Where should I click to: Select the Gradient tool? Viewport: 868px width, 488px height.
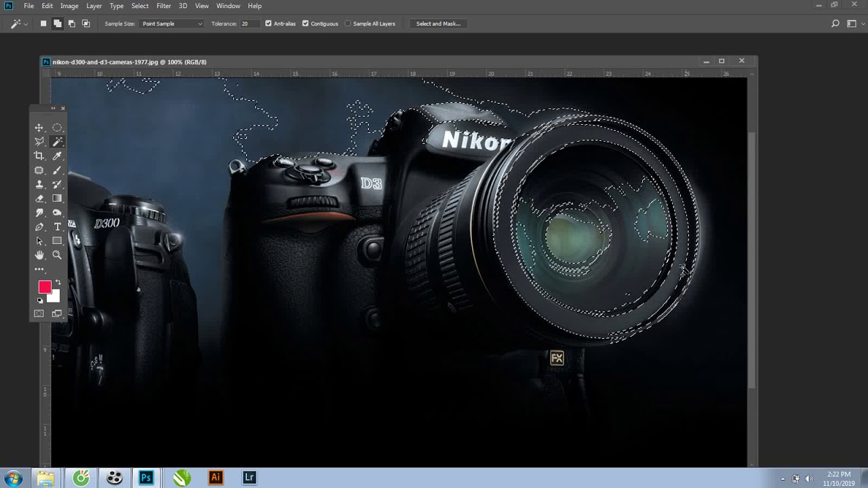click(57, 199)
